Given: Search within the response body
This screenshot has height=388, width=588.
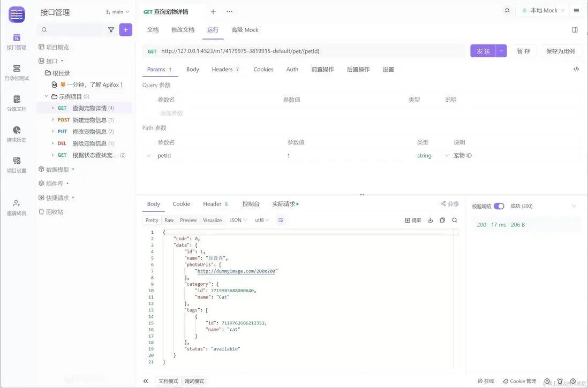Looking at the screenshot, I should tap(455, 220).
